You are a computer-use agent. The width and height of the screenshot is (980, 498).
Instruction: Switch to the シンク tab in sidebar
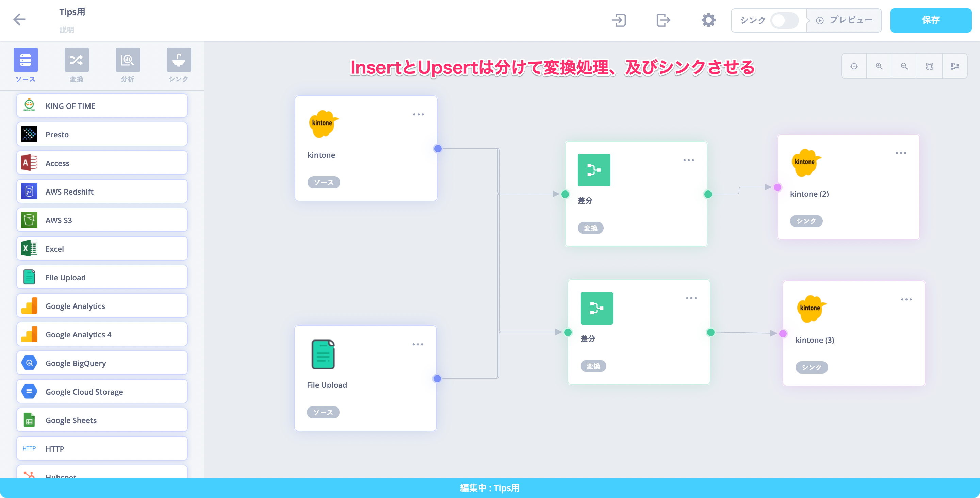click(x=178, y=65)
